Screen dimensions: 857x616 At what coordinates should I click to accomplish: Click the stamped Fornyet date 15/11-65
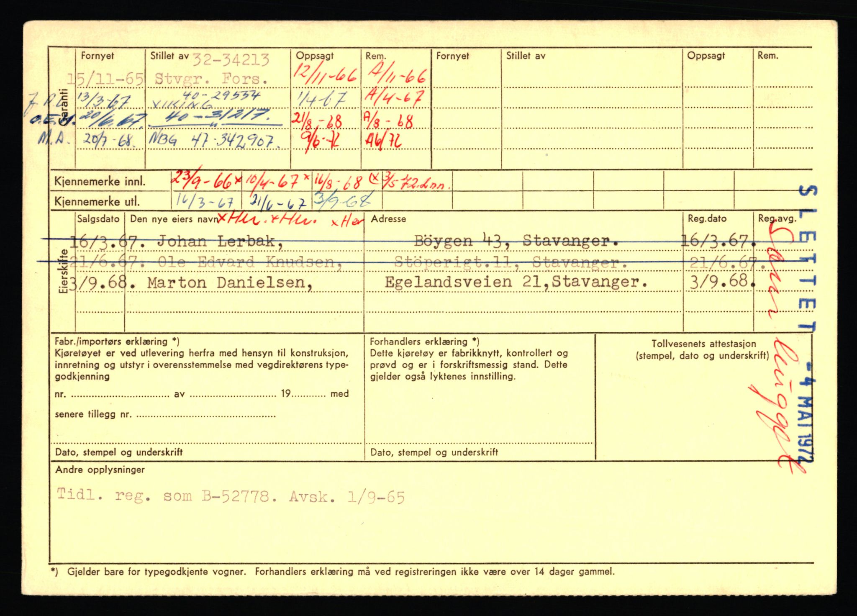[x=105, y=79]
